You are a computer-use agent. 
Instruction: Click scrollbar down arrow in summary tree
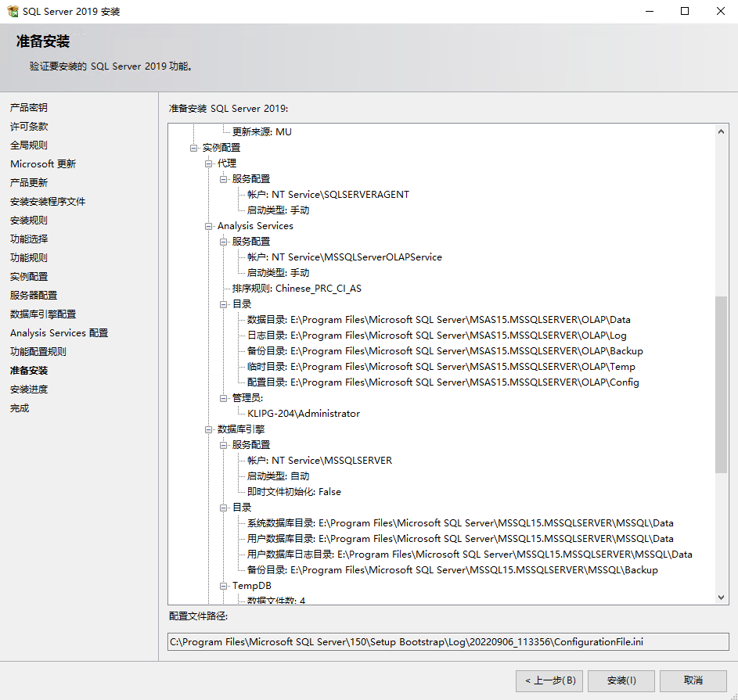point(721,597)
